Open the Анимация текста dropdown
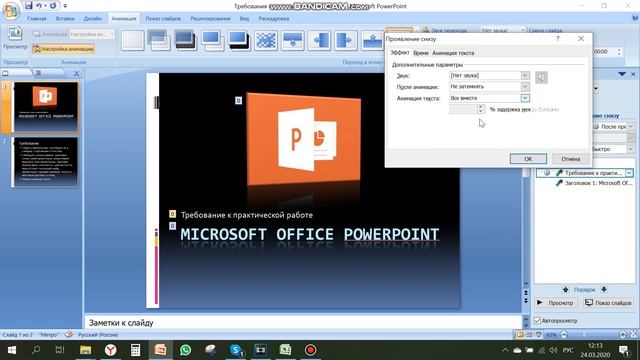The height and width of the screenshot is (360, 640). point(525,98)
